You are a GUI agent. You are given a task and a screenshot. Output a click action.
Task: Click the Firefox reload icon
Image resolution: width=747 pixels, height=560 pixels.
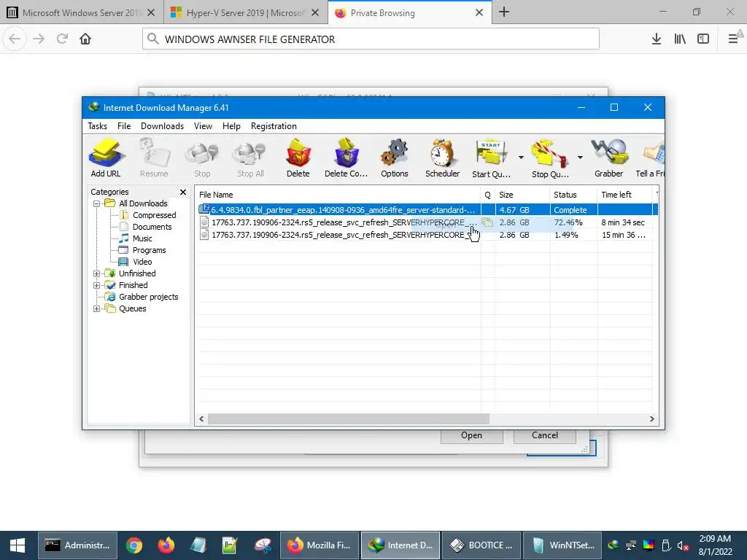pos(62,39)
